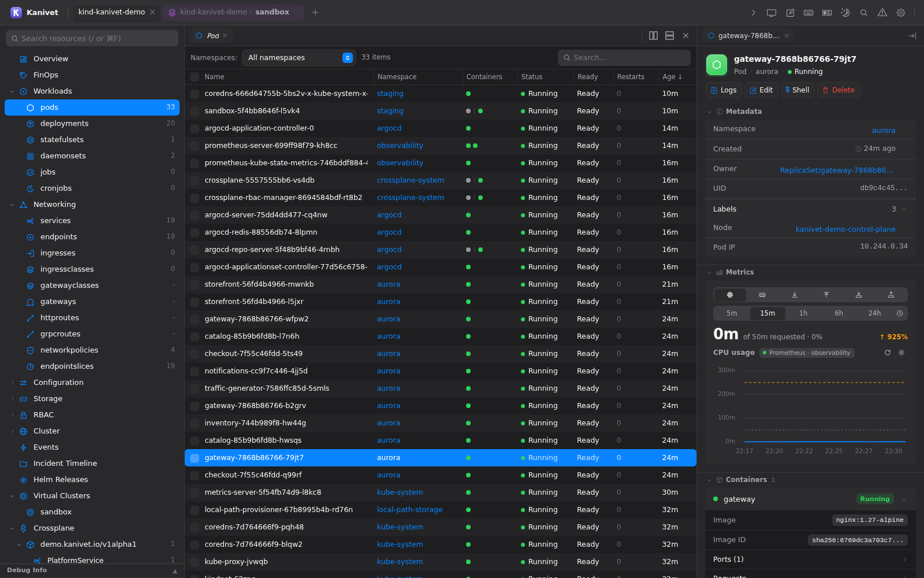Screen dimensions: 924x578
Task: Select the 24h metrics time range
Action: coord(875,313)
